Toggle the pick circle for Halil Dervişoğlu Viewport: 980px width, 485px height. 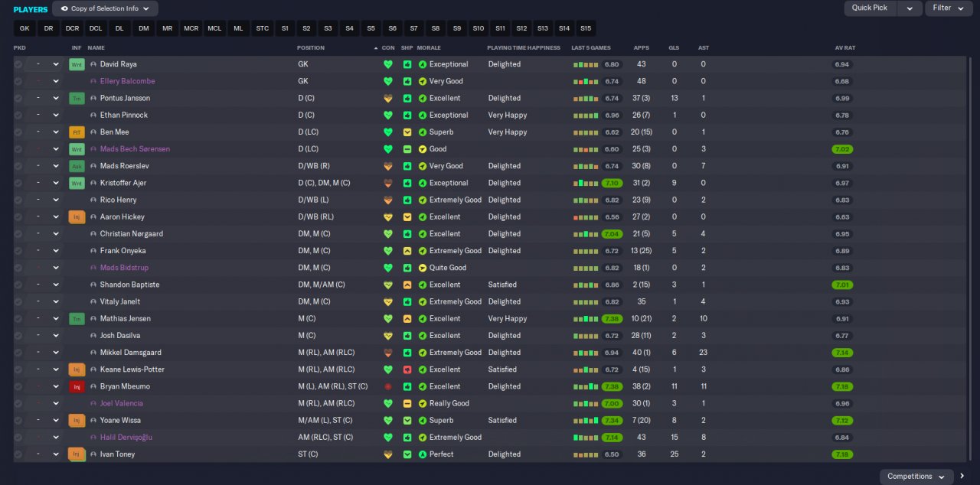(x=18, y=437)
